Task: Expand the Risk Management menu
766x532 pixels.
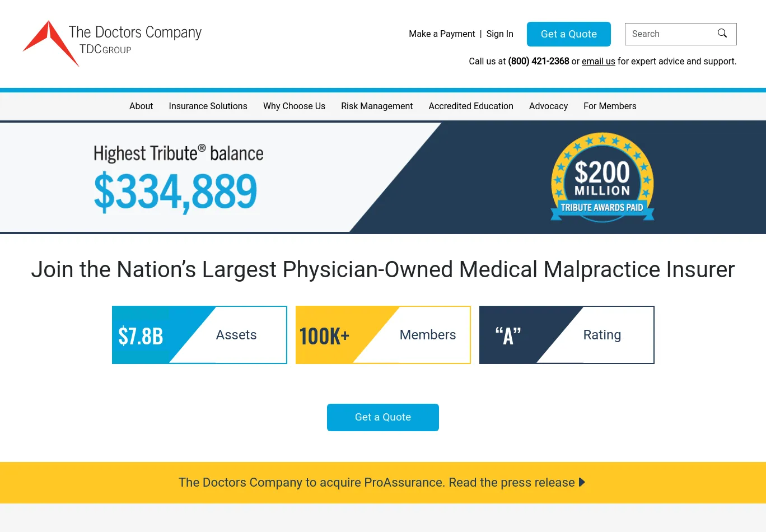Action: (x=377, y=106)
